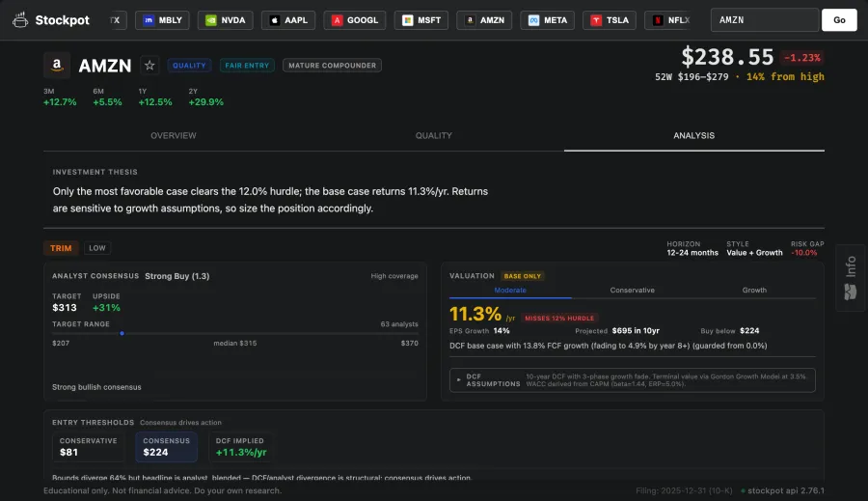Select the DCF IMPLIED threshold card

point(241,447)
